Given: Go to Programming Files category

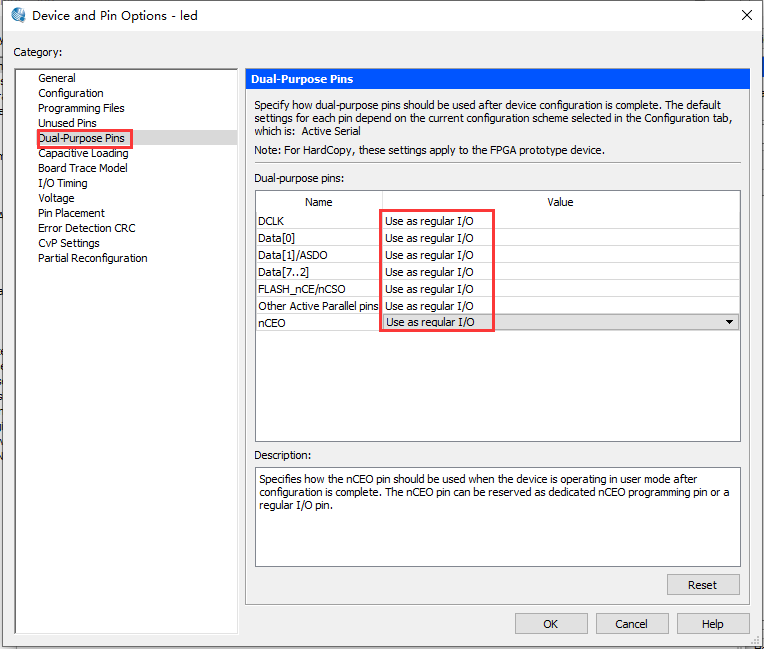Looking at the screenshot, I should pos(81,108).
